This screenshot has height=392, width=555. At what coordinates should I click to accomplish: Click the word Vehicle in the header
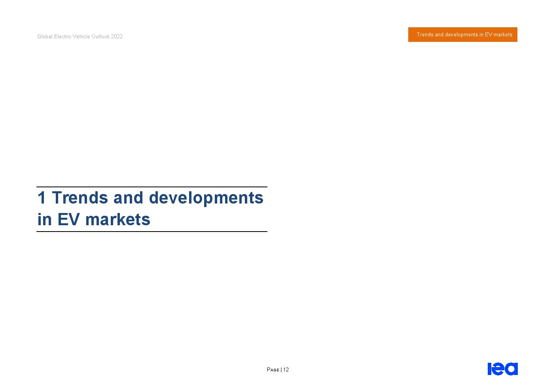[81, 37]
